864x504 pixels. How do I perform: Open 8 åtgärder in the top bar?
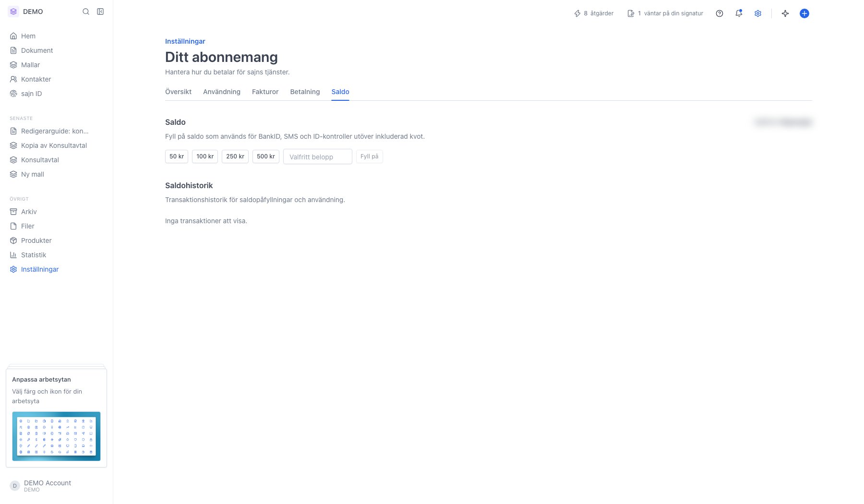point(594,13)
